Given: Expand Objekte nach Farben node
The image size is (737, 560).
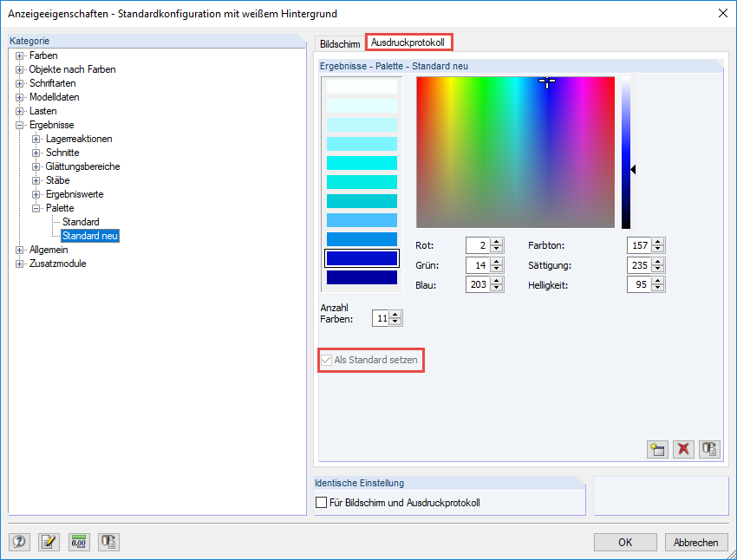Looking at the screenshot, I should click(x=19, y=69).
